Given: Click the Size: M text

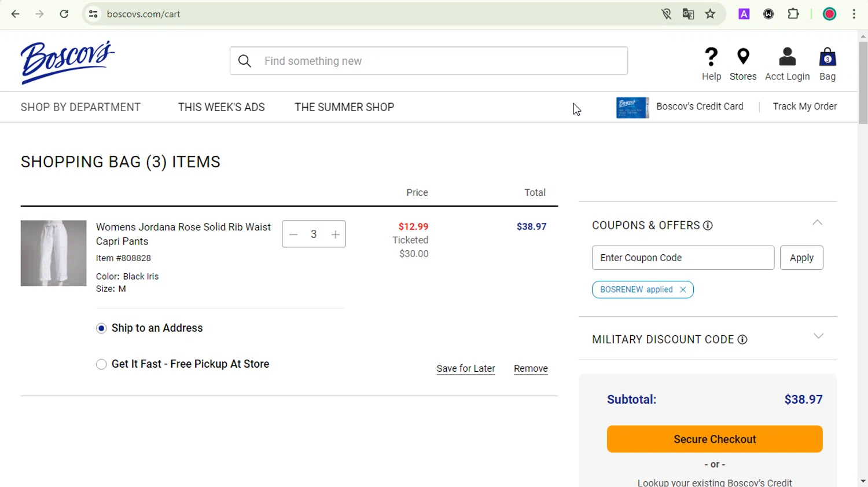Looking at the screenshot, I should coord(111,289).
